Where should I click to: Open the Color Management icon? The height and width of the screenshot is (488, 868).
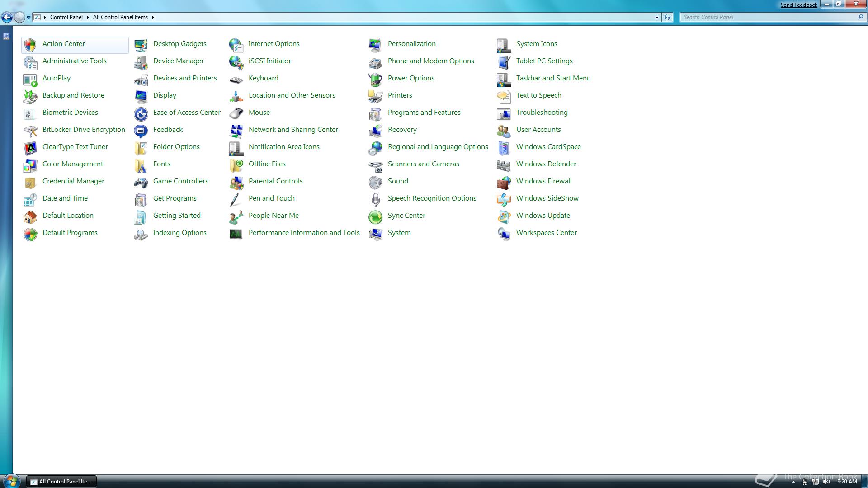(30, 165)
